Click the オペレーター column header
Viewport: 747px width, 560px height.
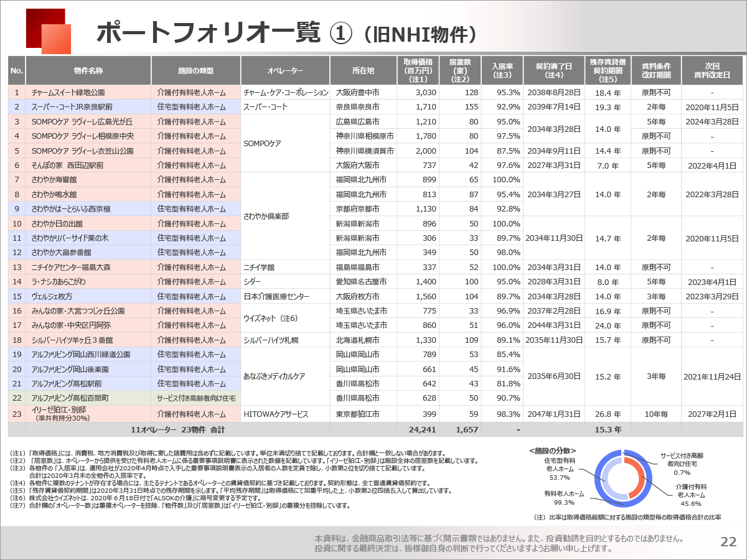pos(285,71)
